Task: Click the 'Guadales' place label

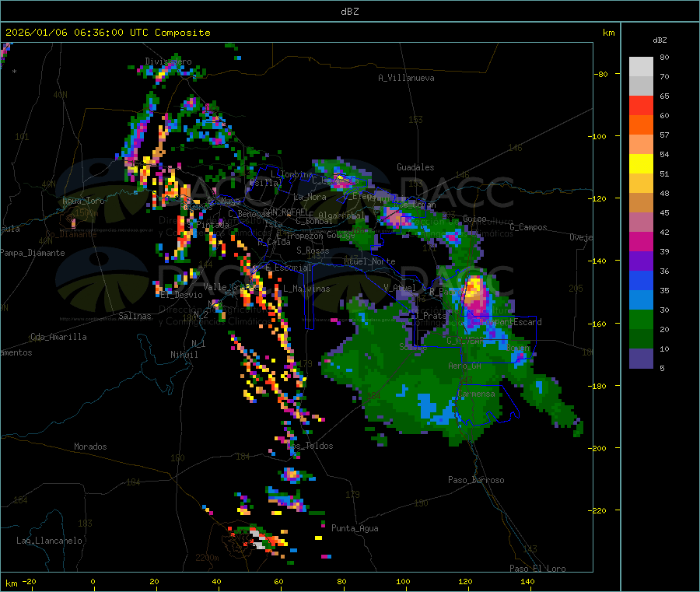Action: coord(415,167)
